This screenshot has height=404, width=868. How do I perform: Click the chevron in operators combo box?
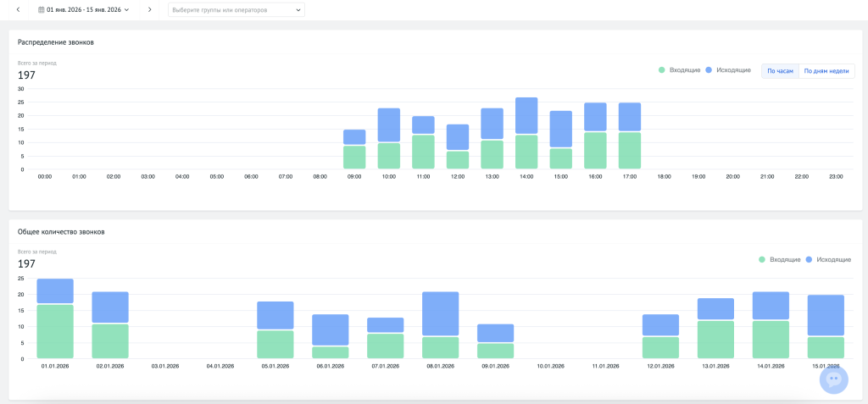click(x=298, y=10)
